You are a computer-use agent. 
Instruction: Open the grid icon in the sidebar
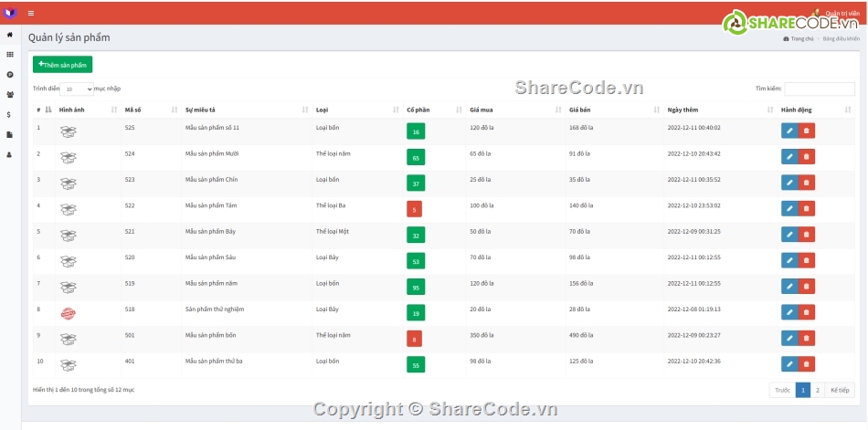(x=10, y=55)
